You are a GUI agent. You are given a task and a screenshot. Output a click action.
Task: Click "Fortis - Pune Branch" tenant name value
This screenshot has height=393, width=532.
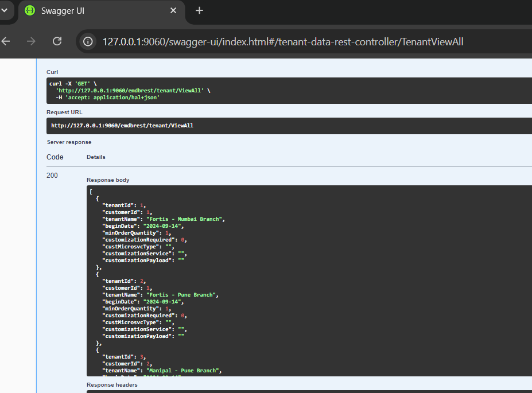tap(181, 295)
